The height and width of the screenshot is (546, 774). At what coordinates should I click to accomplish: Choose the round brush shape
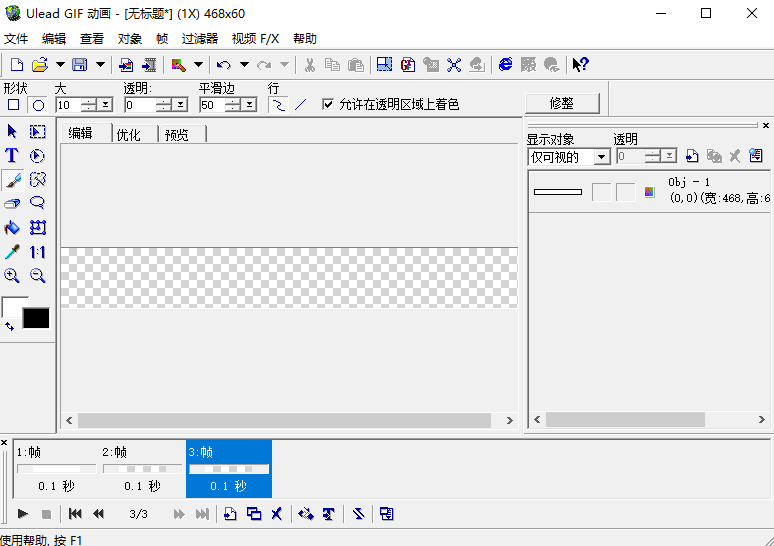click(38, 104)
